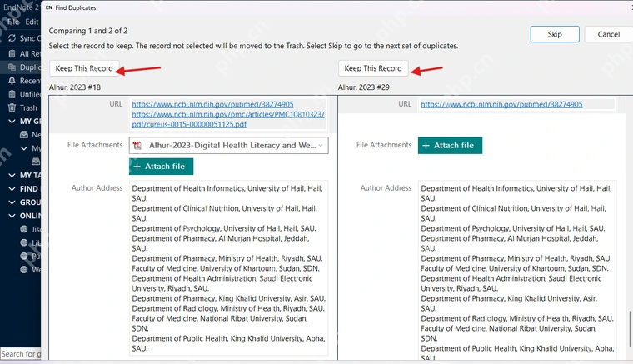
Task: Open the File menu
Action: pos(13,22)
